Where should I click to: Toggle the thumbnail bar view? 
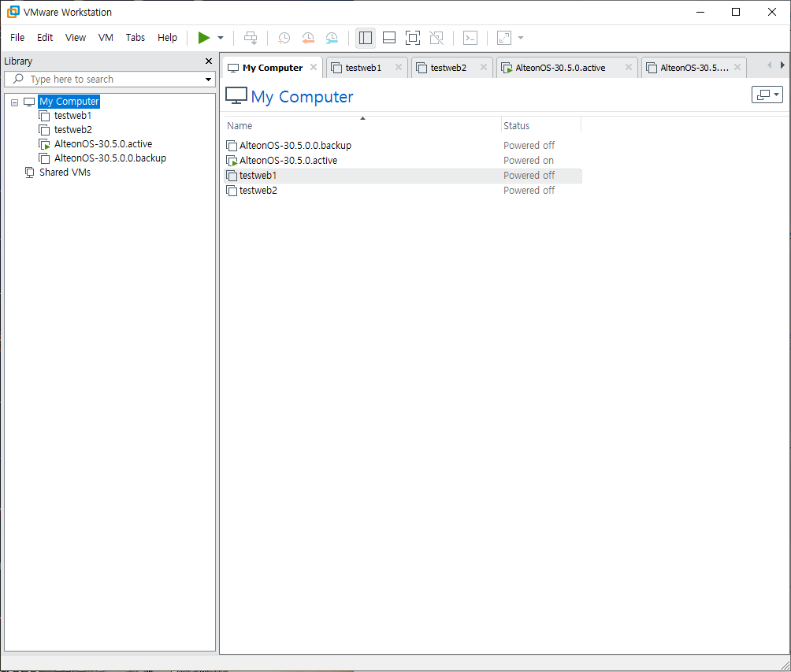tap(389, 38)
